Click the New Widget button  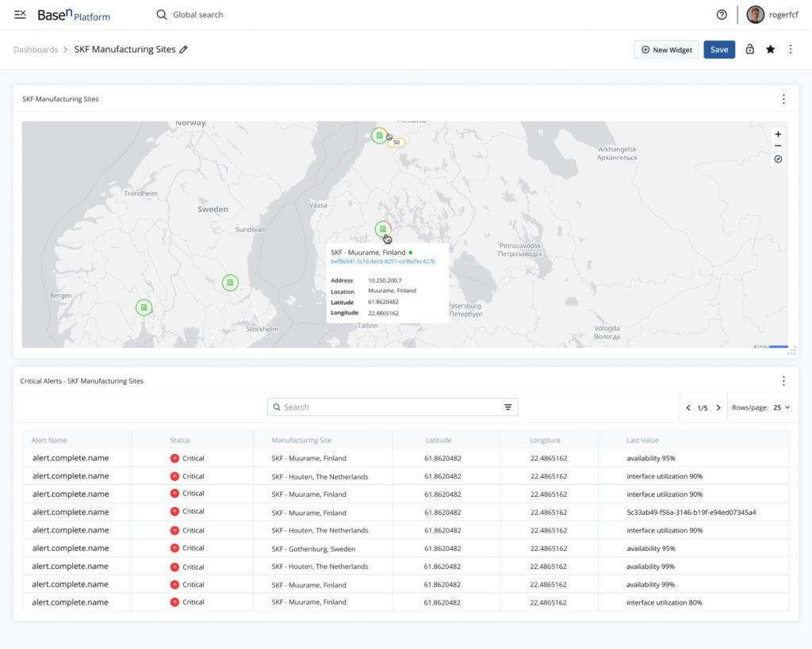[x=666, y=50]
